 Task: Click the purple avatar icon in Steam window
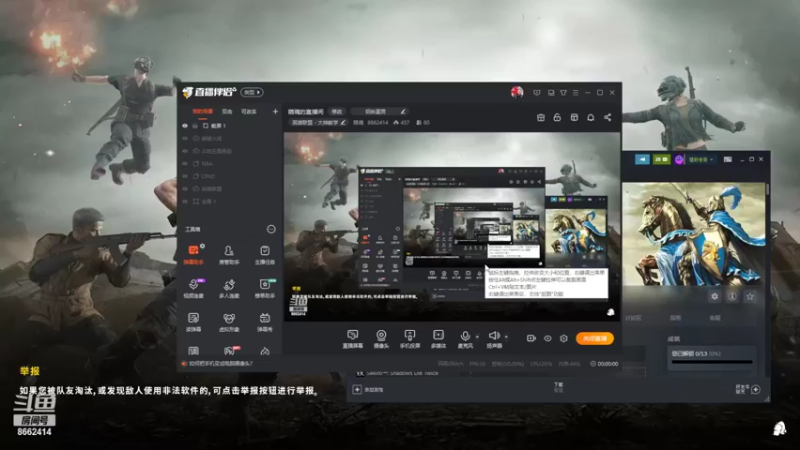point(679,160)
